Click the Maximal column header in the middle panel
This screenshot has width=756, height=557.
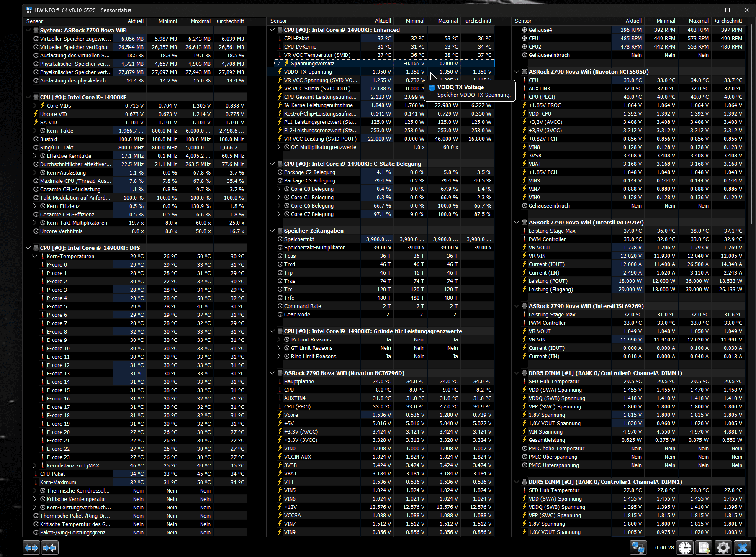(x=444, y=21)
